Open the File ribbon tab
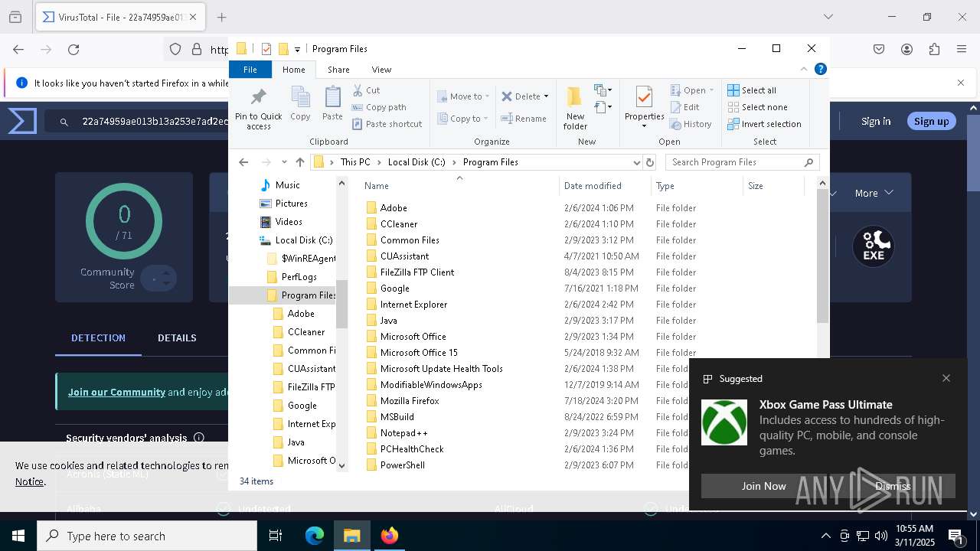Image resolution: width=980 pixels, height=551 pixels. point(250,70)
